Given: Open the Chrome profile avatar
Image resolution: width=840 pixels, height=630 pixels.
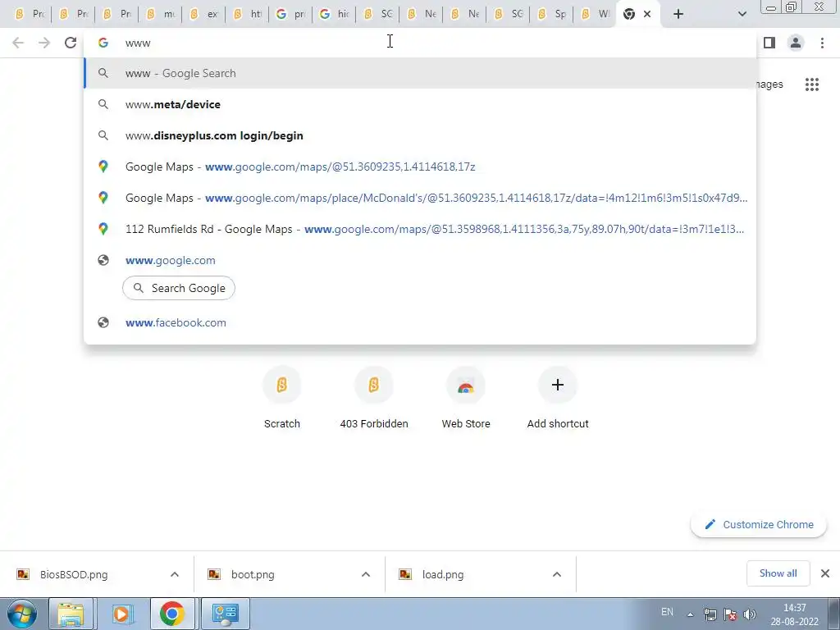Looking at the screenshot, I should (x=796, y=43).
